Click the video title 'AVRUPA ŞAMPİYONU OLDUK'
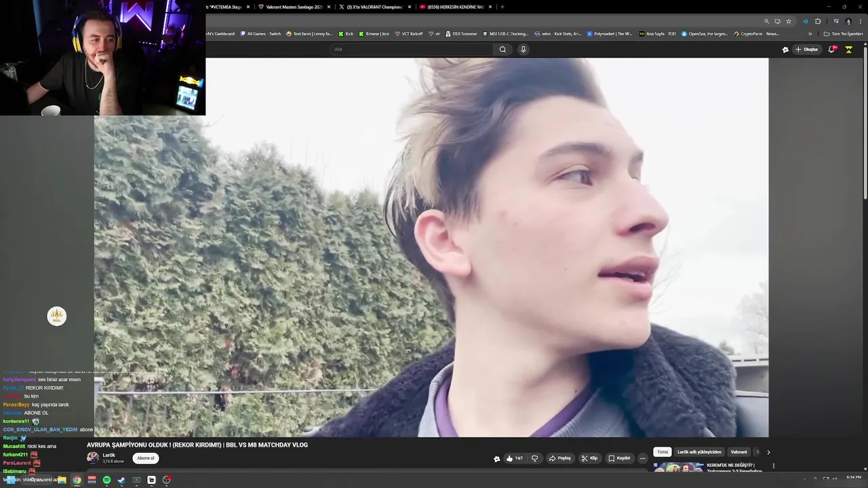 (197, 445)
